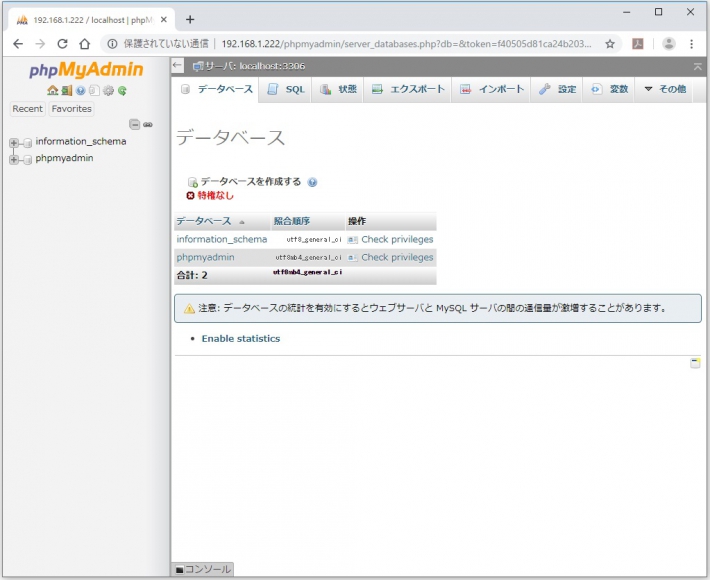This screenshot has width=710, height=580.
Task: Open the コンソール panel at bottom
Action: click(204, 570)
